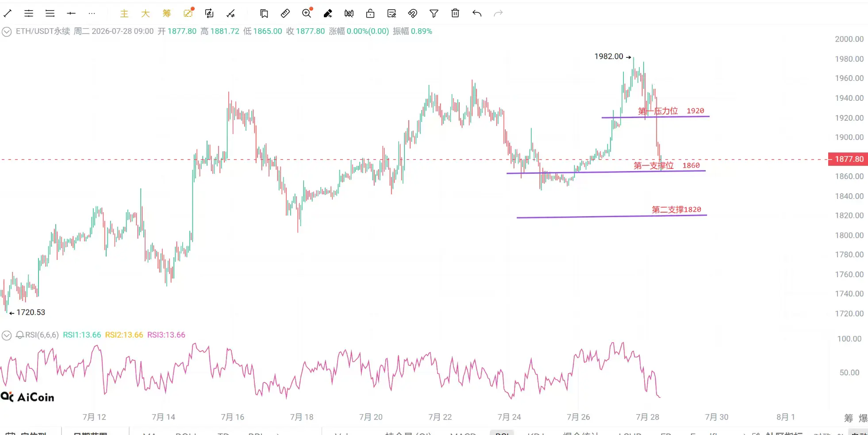The width and height of the screenshot is (868, 435).
Task: Click the 1982.00 high price label
Action: click(x=608, y=57)
